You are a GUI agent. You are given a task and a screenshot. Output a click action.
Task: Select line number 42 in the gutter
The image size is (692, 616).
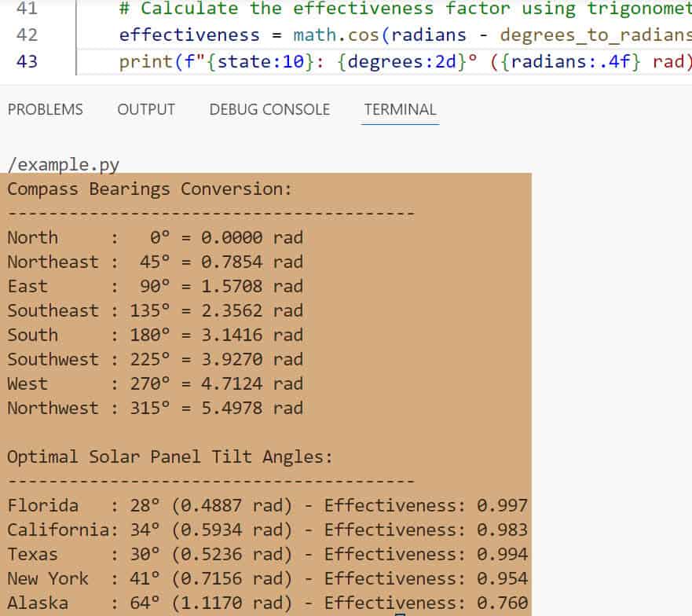point(26,35)
